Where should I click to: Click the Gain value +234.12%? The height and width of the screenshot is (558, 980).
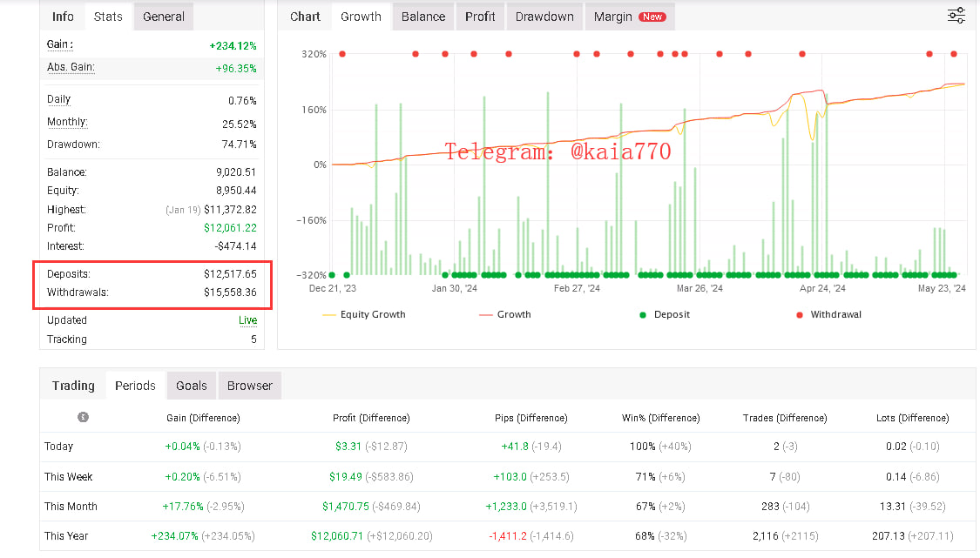[x=233, y=45]
